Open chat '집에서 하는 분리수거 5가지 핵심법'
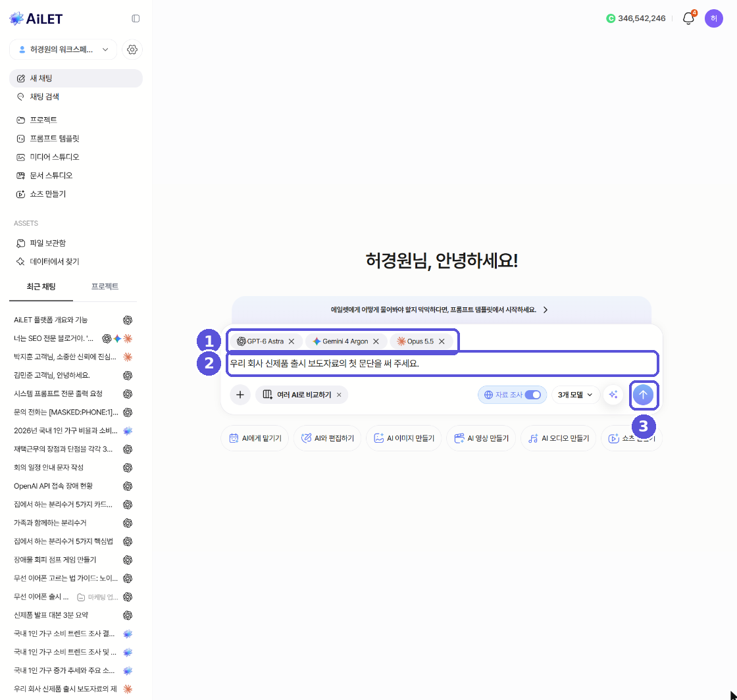This screenshot has height=700, width=737. point(73,541)
